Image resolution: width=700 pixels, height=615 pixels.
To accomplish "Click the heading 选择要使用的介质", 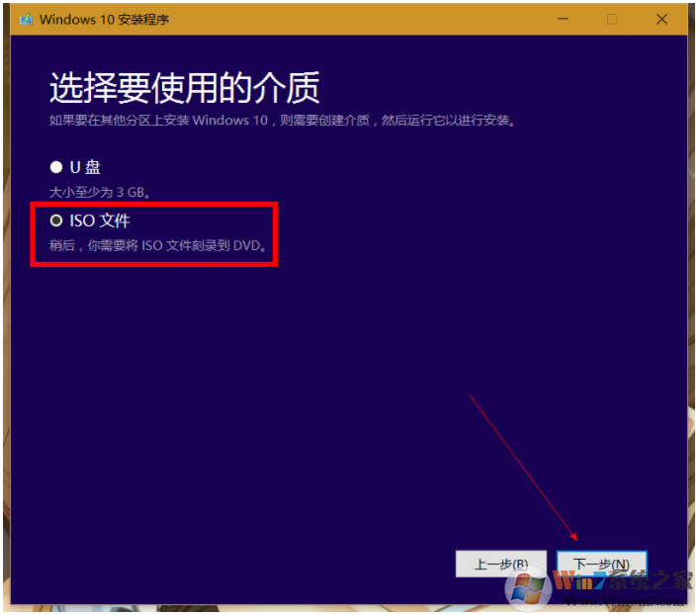I will pos(184,88).
